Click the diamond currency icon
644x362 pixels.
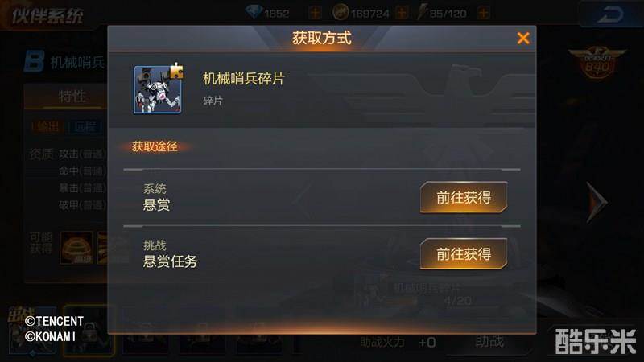point(254,12)
